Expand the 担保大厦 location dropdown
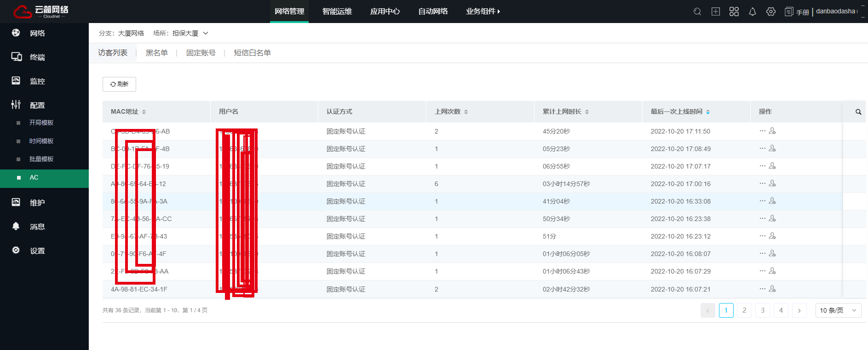 (x=206, y=33)
